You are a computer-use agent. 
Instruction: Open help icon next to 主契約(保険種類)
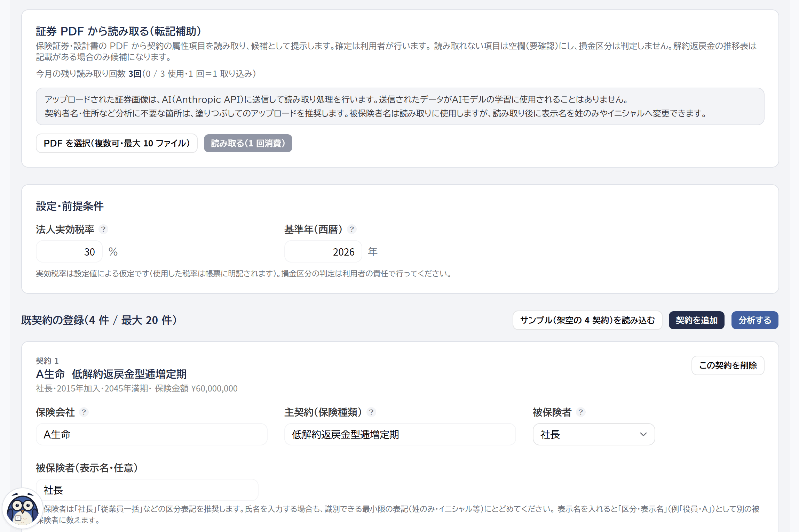371,412
